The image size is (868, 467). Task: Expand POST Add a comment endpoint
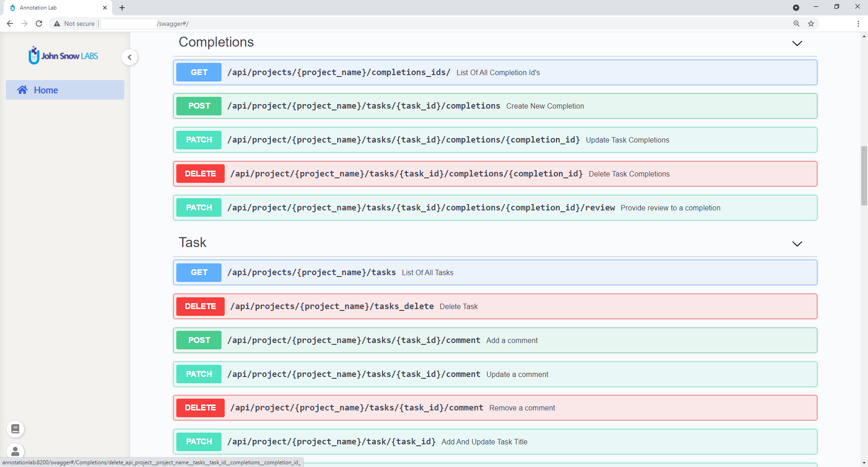(x=495, y=340)
